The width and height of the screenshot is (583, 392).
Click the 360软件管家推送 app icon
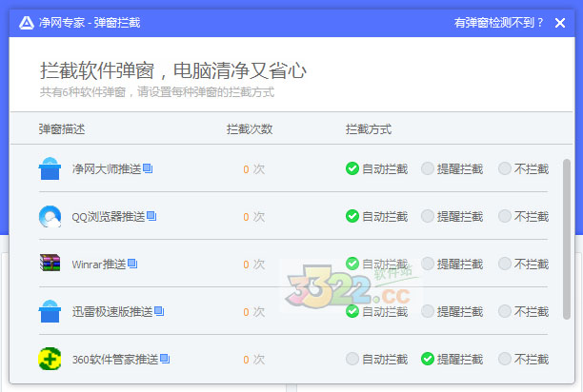pos(50,359)
